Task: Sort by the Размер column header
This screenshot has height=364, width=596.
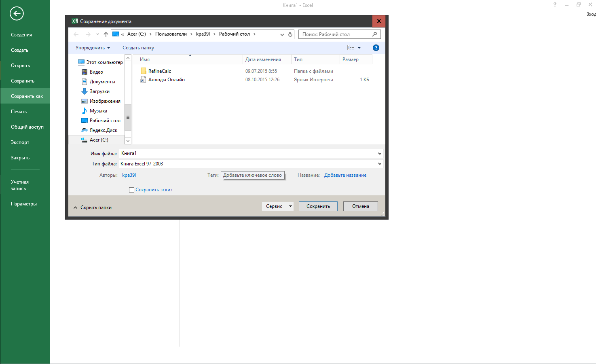Action: click(356, 59)
